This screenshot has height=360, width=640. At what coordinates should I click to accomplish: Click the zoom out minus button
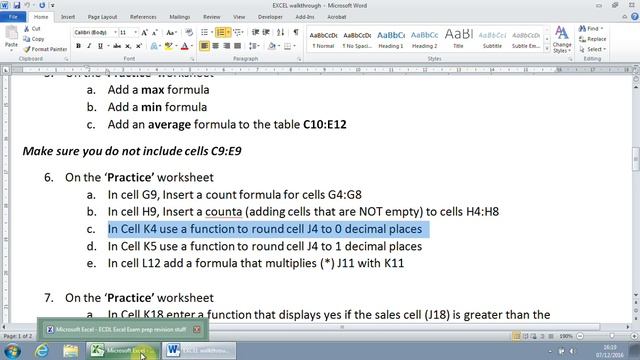pyautogui.click(x=580, y=336)
